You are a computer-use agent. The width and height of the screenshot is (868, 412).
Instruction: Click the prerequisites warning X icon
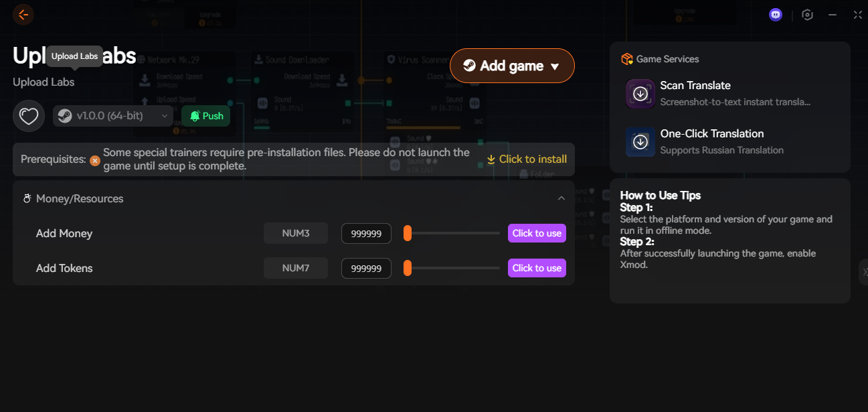[95, 160]
